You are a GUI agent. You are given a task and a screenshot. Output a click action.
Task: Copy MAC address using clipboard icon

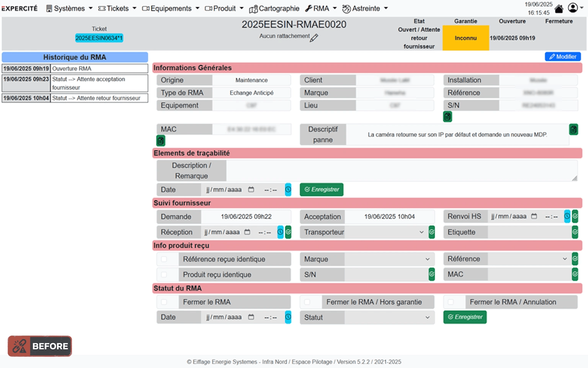pyautogui.click(x=161, y=141)
